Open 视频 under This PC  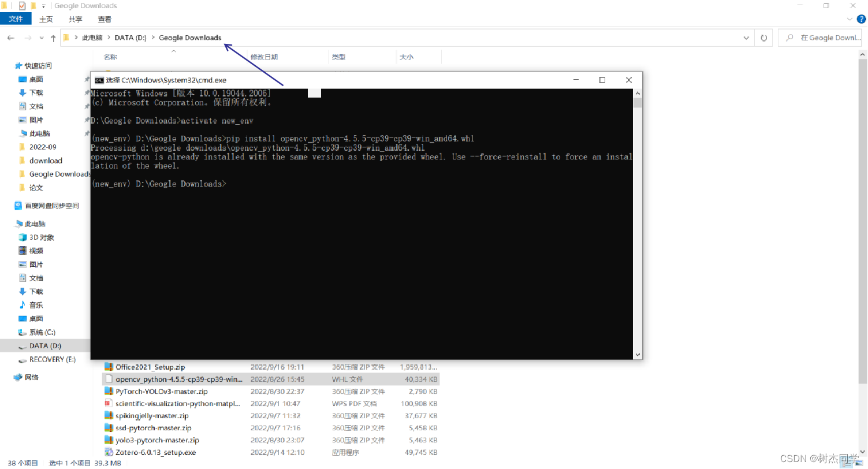tap(36, 251)
